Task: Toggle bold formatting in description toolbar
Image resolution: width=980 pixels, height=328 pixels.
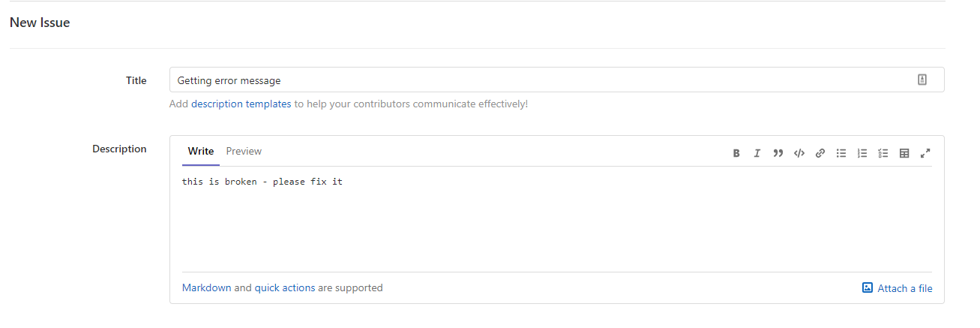Action: click(x=736, y=153)
